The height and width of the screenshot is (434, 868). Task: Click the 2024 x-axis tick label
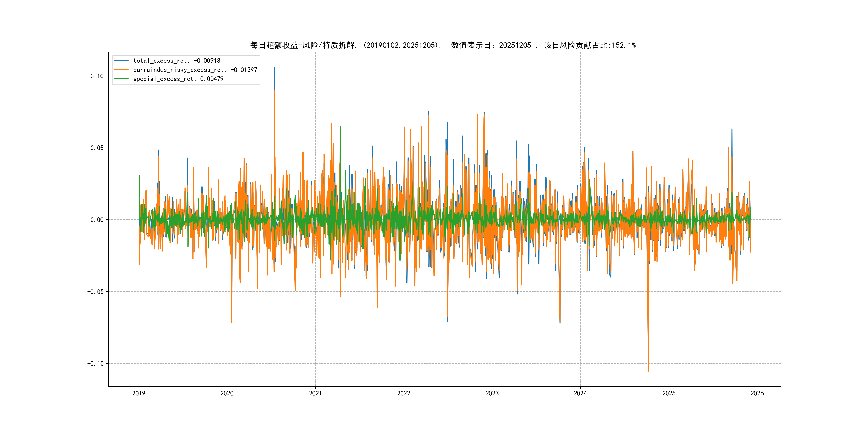(x=580, y=393)
